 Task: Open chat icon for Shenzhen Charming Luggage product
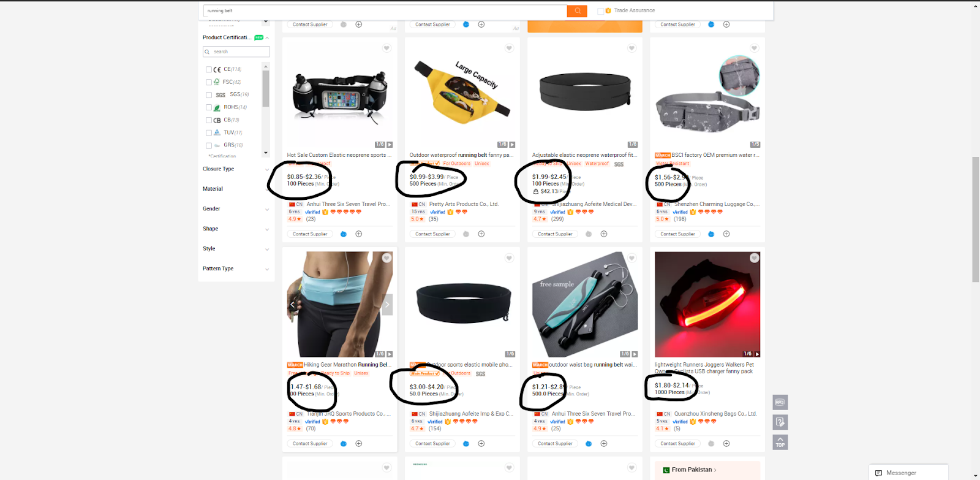click(x=711, y=234)
